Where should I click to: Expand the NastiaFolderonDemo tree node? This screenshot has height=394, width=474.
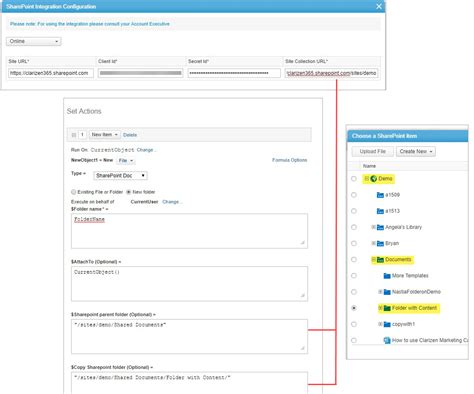(x=380, y=292)
